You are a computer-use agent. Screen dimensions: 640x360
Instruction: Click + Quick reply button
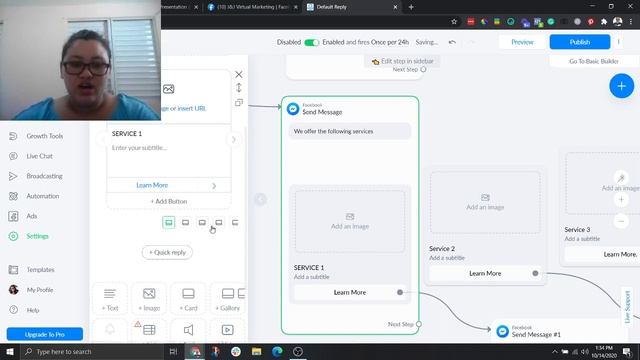pyautogui.click(x=167, y=252)
